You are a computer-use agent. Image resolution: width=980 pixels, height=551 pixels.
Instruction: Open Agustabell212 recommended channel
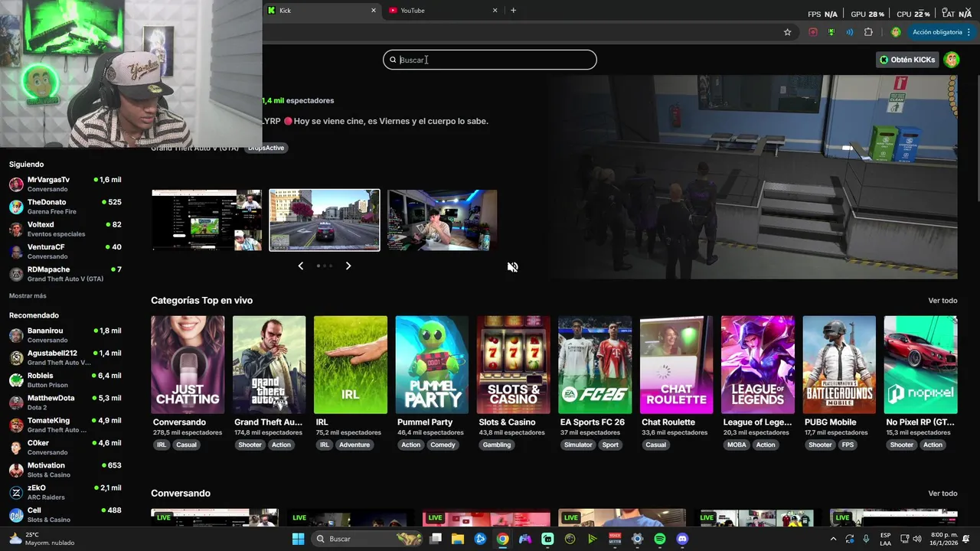click(65, 357)
